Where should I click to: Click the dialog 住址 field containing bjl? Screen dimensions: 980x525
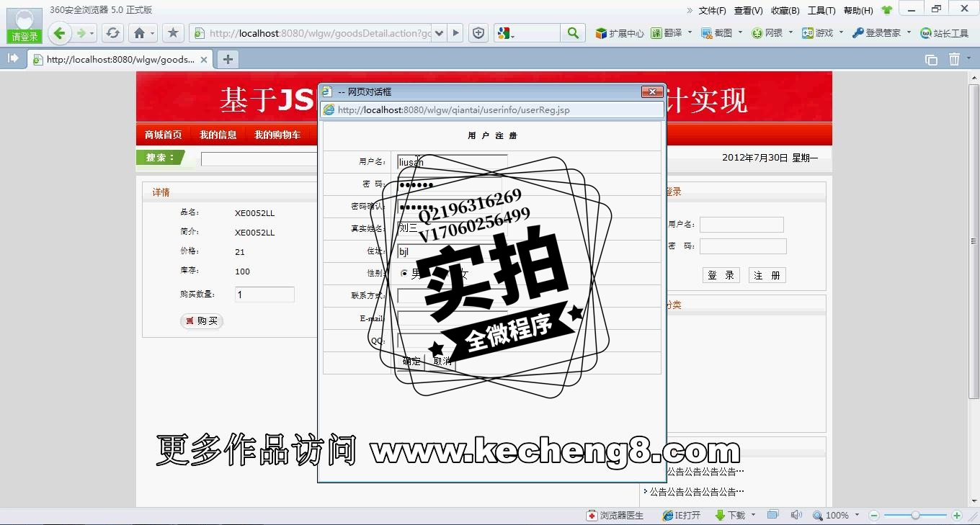point(453,251)
